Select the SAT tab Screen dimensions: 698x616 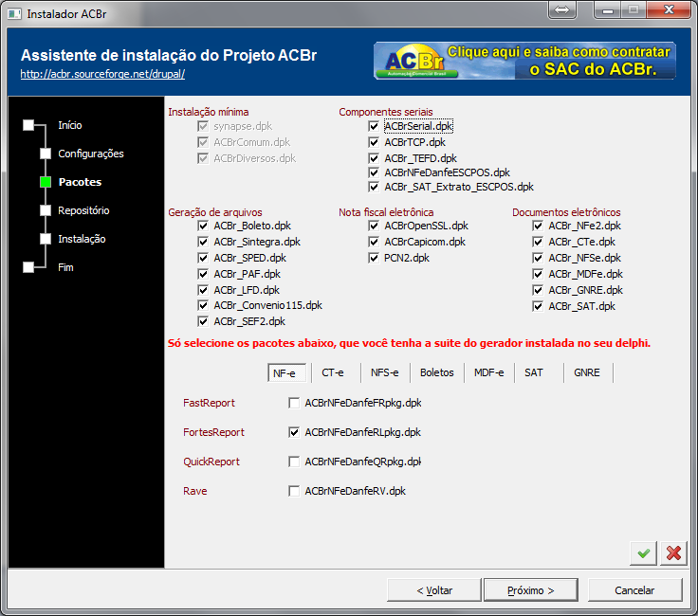coord(533,372)
